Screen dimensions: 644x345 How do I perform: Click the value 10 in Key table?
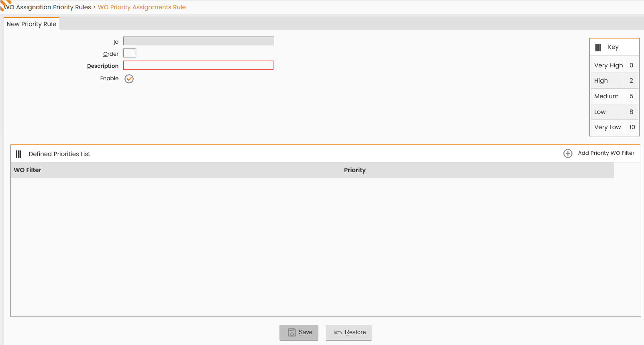point(632,127)
